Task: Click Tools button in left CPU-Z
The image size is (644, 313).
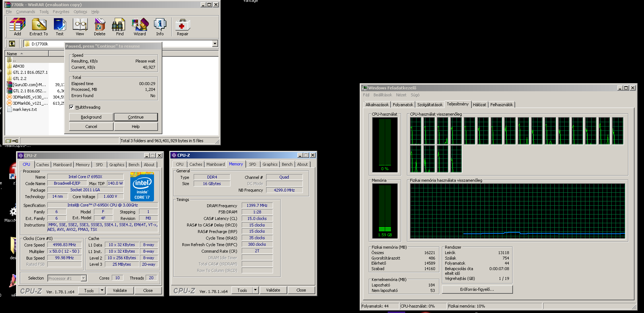Action: tap(89, 290)
